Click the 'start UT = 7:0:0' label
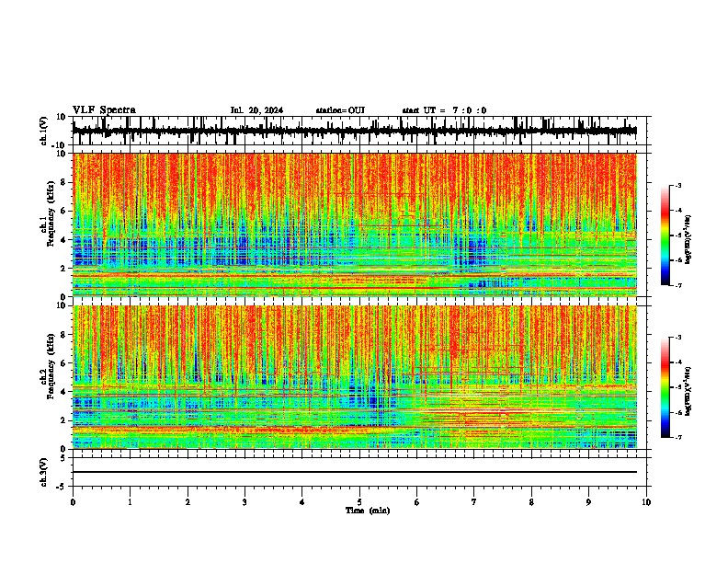728x563 pixels. (x=444, y=110)
